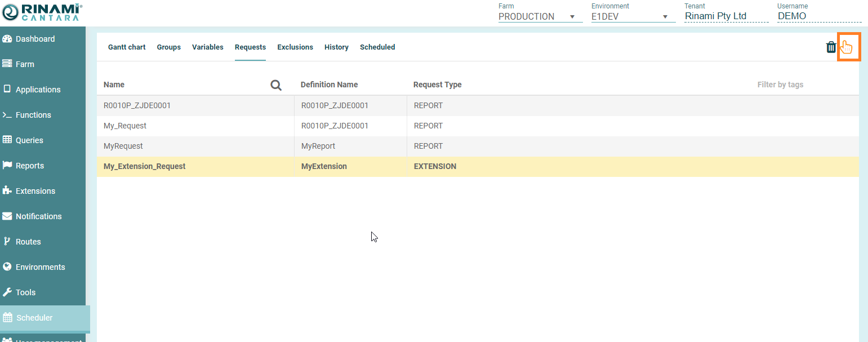Go to Farm in the sidebar

(25, 64)
